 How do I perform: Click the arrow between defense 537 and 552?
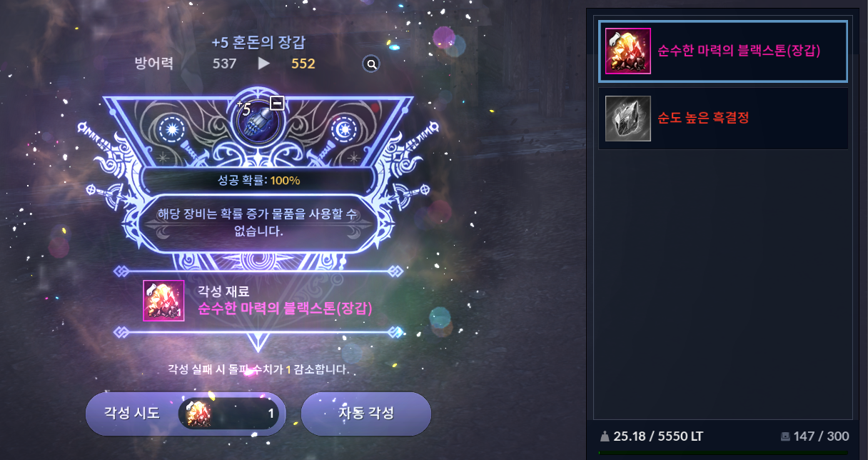264,64
